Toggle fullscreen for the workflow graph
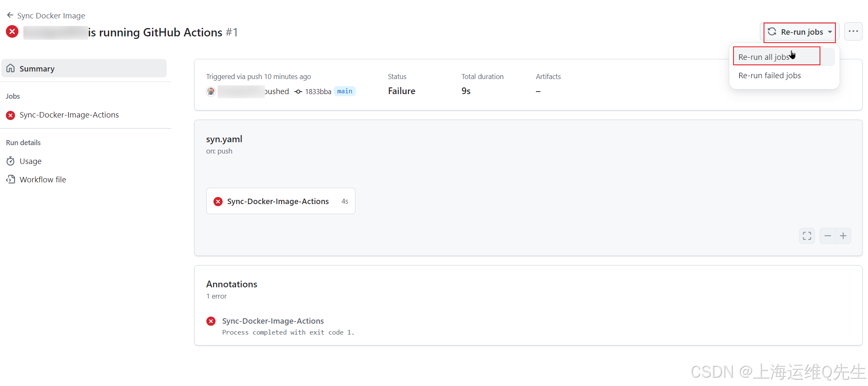 pyautogui.click(x=807, y=236)
